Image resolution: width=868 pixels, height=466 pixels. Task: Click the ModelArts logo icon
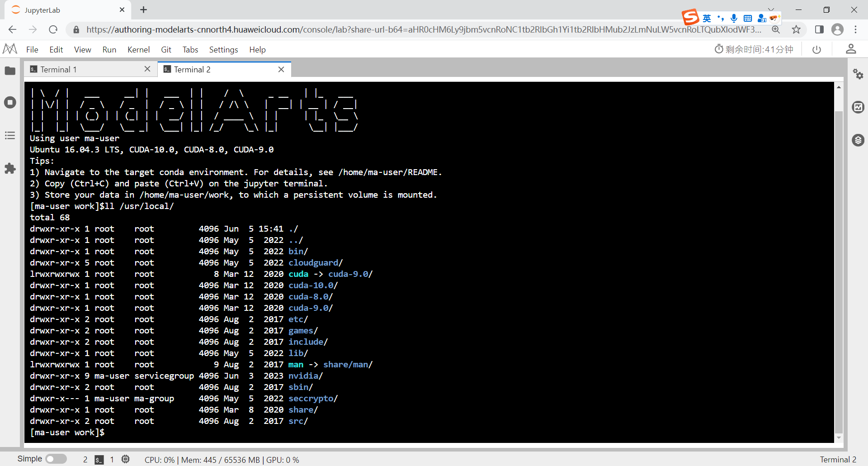[x=10, y=49]
